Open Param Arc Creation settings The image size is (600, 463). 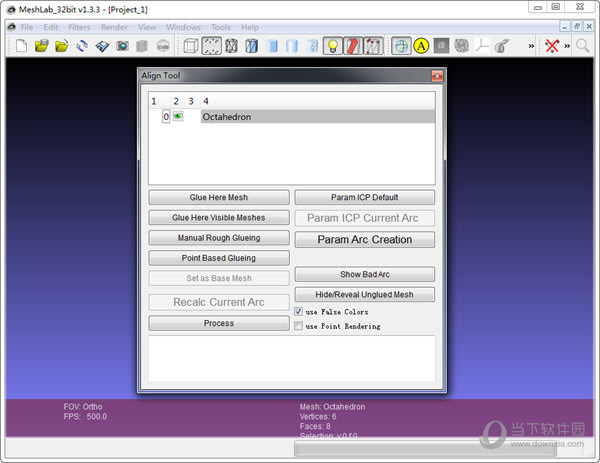click(365, 240)
